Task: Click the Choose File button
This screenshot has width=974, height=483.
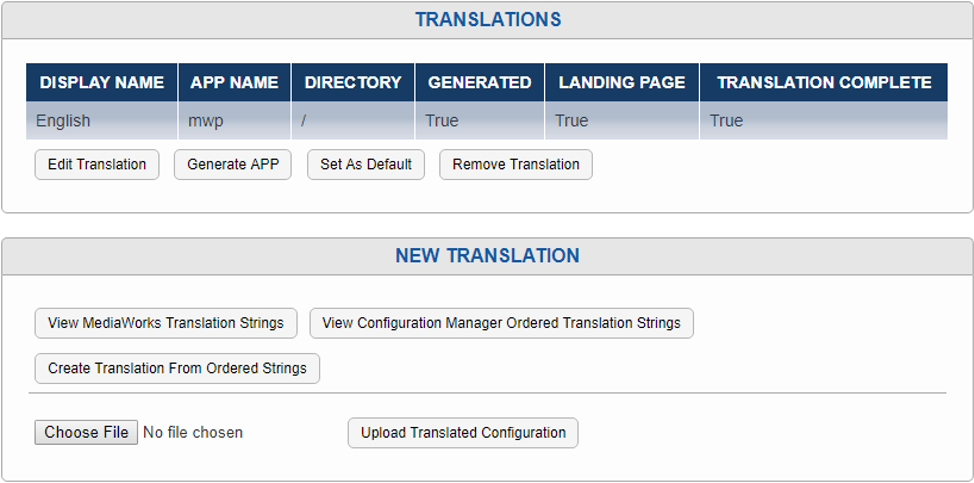Action: pyautogui.click(x=86, y=432)
